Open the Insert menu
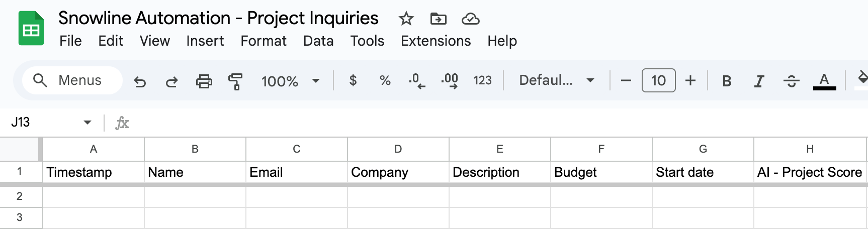 (205, 41)
